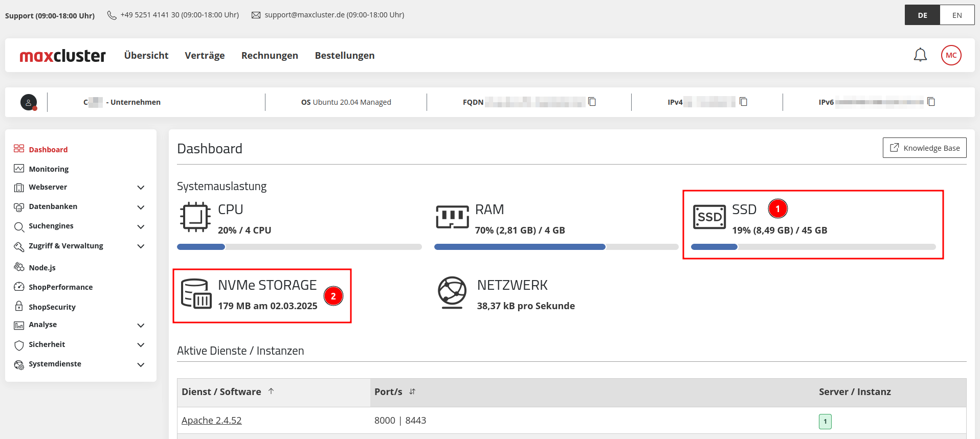The width and height of the screenshot is (980, 439).
Task: Expand the Analyse submenu chevron
Action: (141, 325)
